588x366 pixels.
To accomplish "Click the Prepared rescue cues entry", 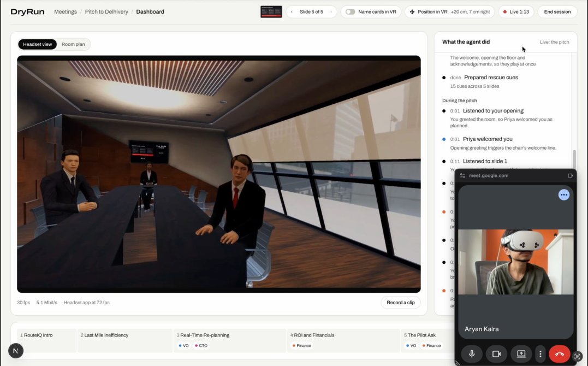I will click(491, 78).
